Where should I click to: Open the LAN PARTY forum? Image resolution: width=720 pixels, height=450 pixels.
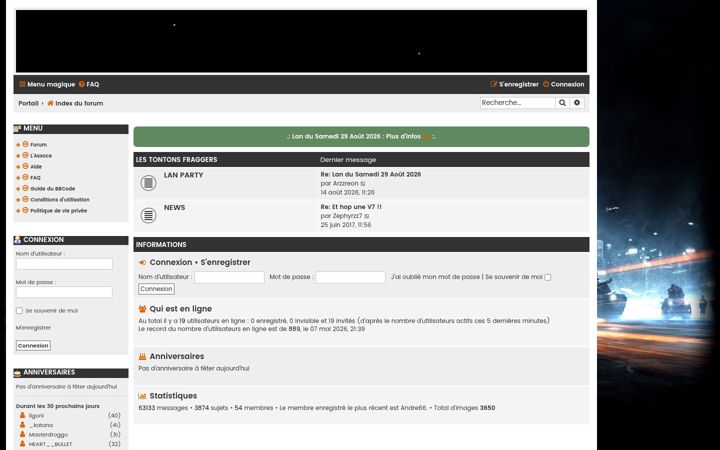point(183,175)
